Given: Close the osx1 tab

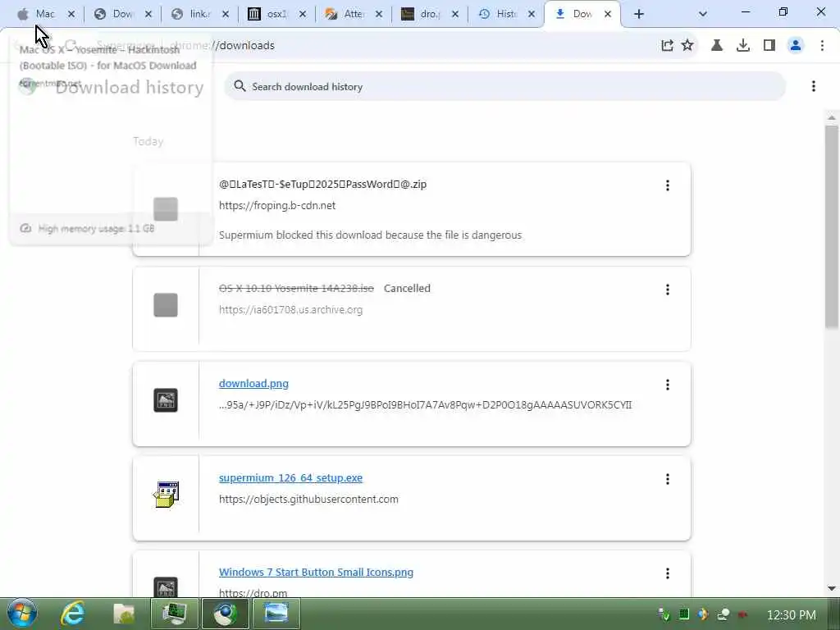Looking at the screenshot, I should point(303,14).
